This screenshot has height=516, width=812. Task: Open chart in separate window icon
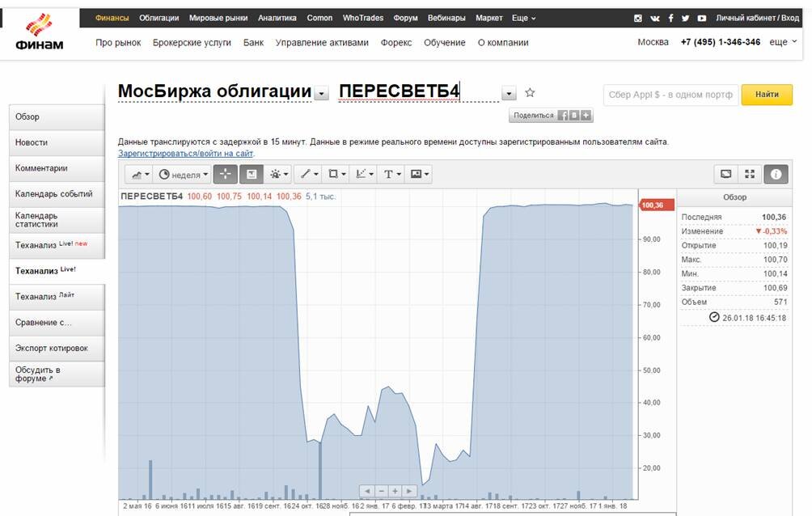[726, 174]
